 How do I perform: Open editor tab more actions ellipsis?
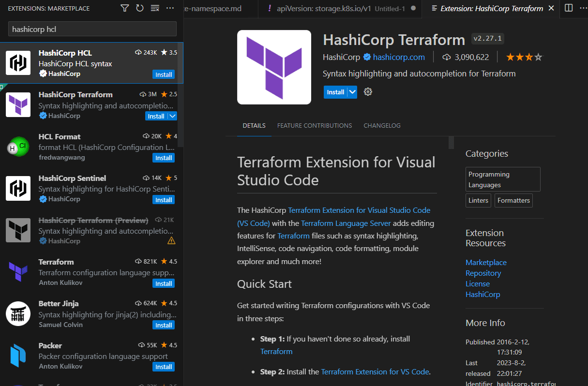[583, 8]
